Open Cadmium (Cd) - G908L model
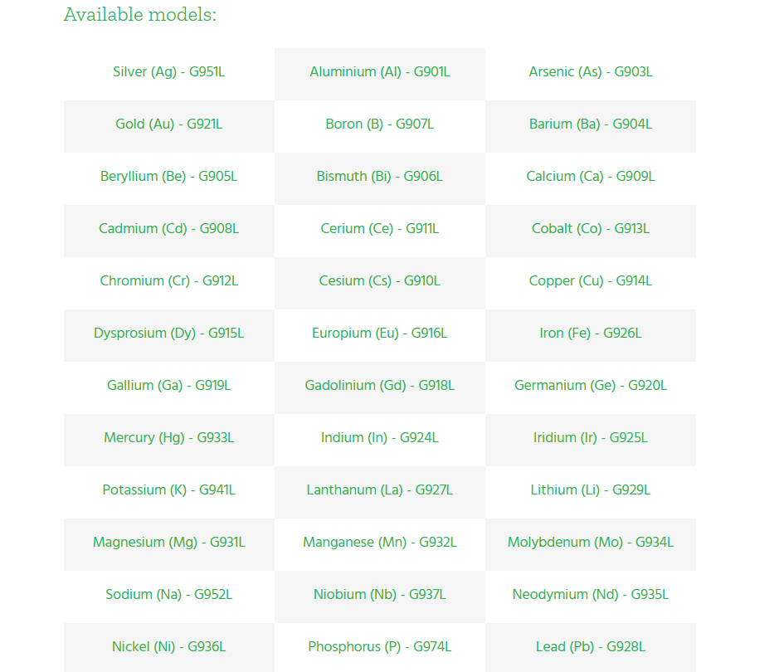Image resolution: width=784 pixels, height=672 pixels. (168, 229)
